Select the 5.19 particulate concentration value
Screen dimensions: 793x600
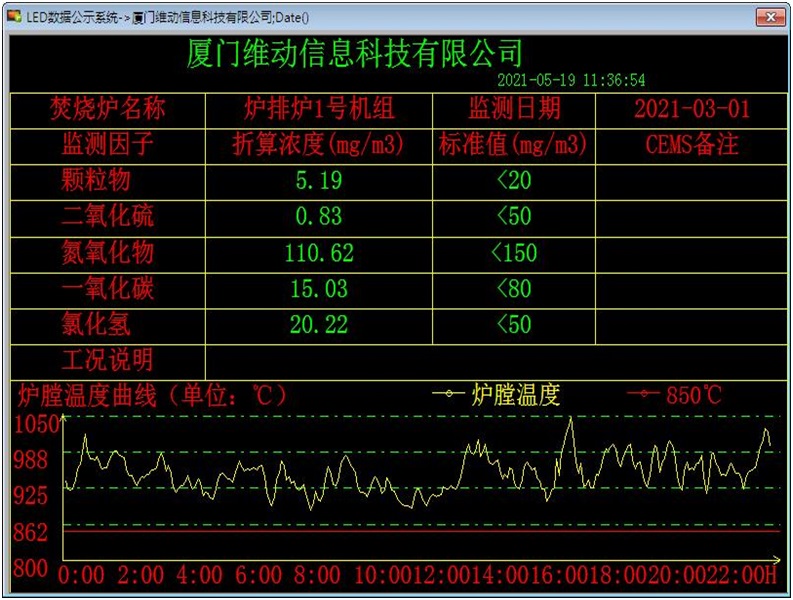pyautogui.click(x=319, y=181)
